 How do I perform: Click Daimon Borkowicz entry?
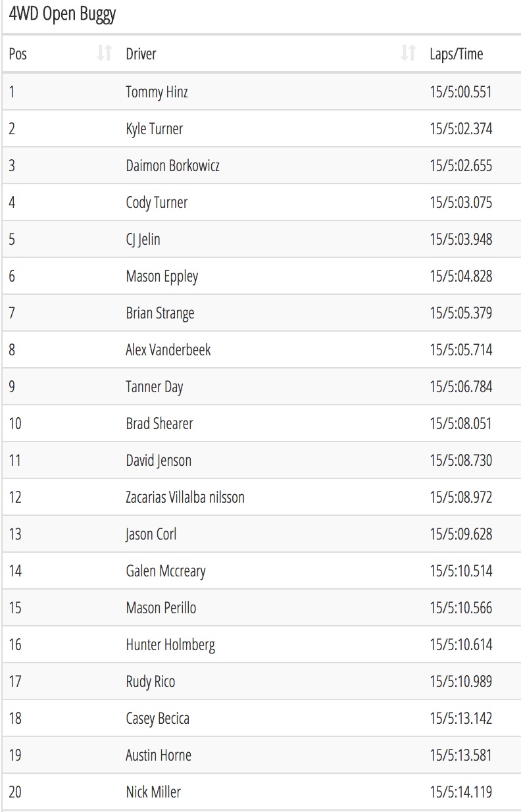pyautogui.click(x=172, y=166)
